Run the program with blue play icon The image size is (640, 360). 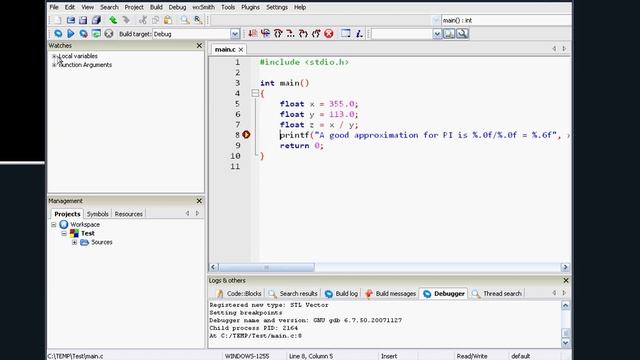71,34
